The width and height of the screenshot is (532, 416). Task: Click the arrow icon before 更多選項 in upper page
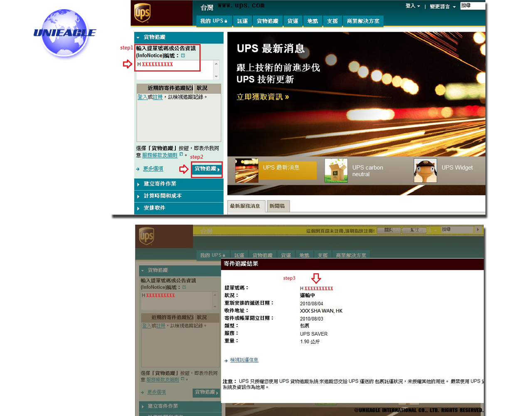click(x=138, y=169)
